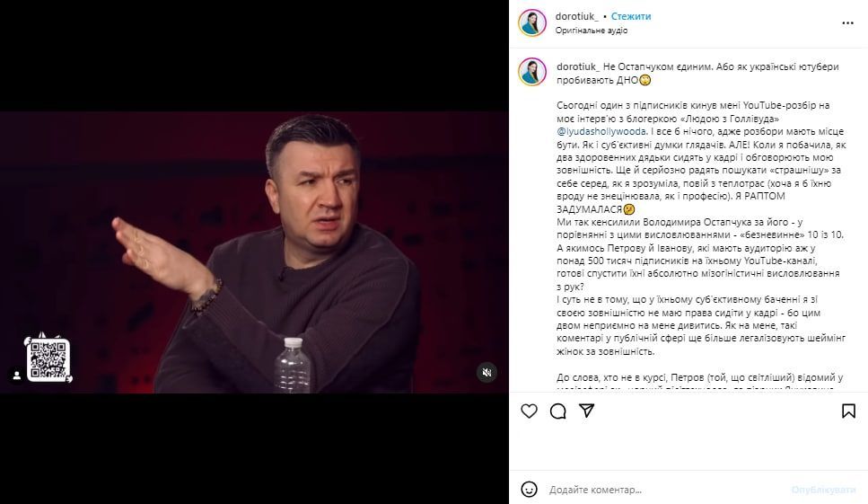Share post using paper plane icon
This screenshot has width=868, height=504.
tap(587, 411)
